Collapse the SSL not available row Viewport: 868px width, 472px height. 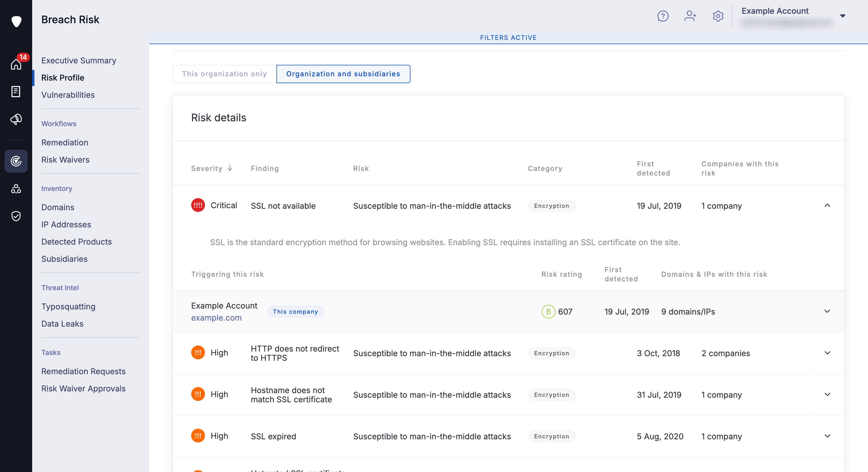click(x=827, y=205)
